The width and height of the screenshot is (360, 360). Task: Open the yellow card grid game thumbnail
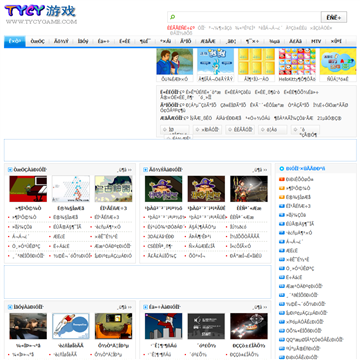tap(256, 62)
